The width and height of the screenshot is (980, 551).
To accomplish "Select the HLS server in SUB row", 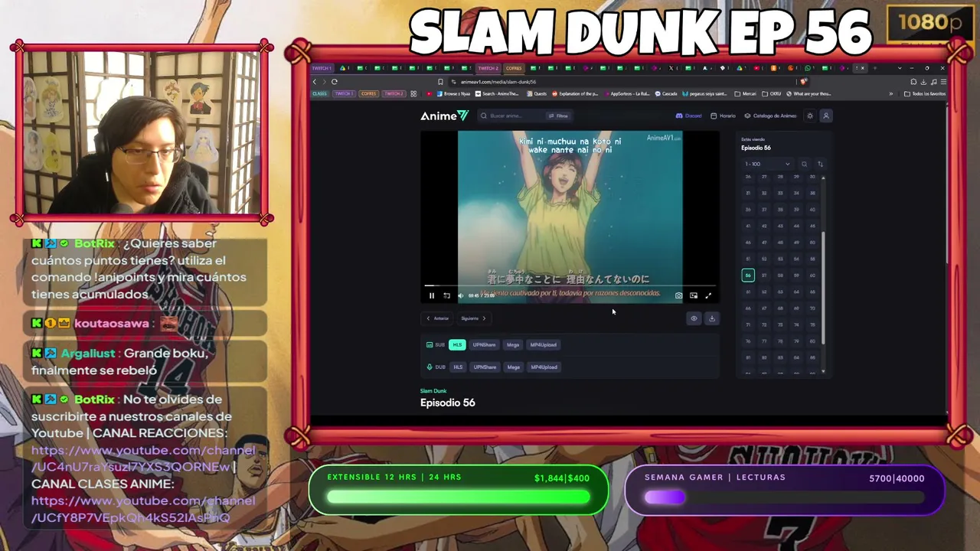I will (457, 344).
